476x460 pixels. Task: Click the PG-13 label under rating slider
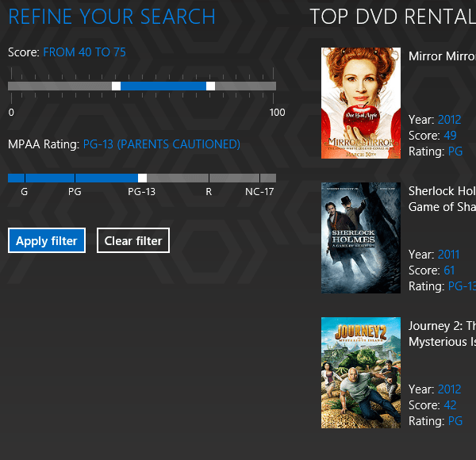tap(141, 192)
